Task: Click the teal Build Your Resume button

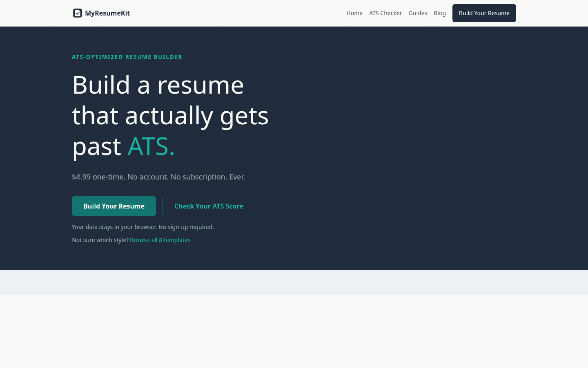Action: click(114, 206)
